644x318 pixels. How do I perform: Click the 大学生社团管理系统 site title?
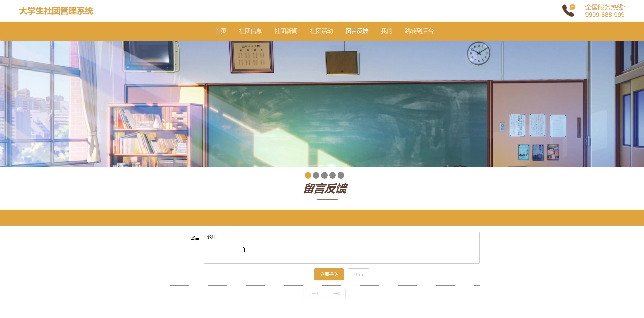click(56, 11)
